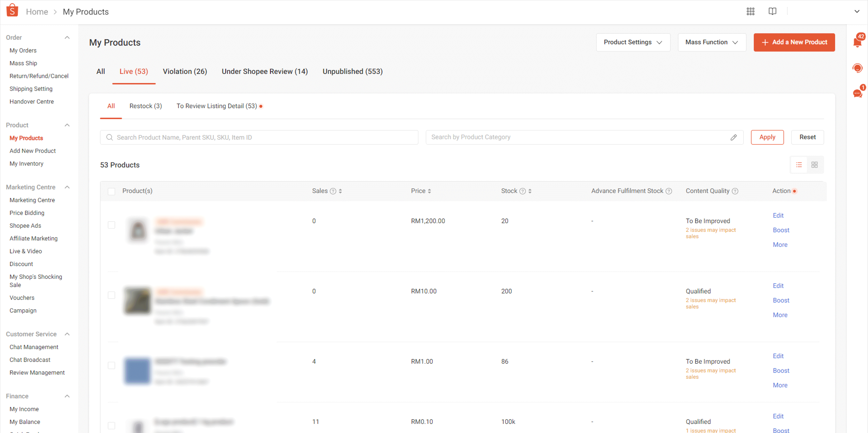Click the Reset filter button
This screenshot has height=433, width=868.
[x=807, y=137]
